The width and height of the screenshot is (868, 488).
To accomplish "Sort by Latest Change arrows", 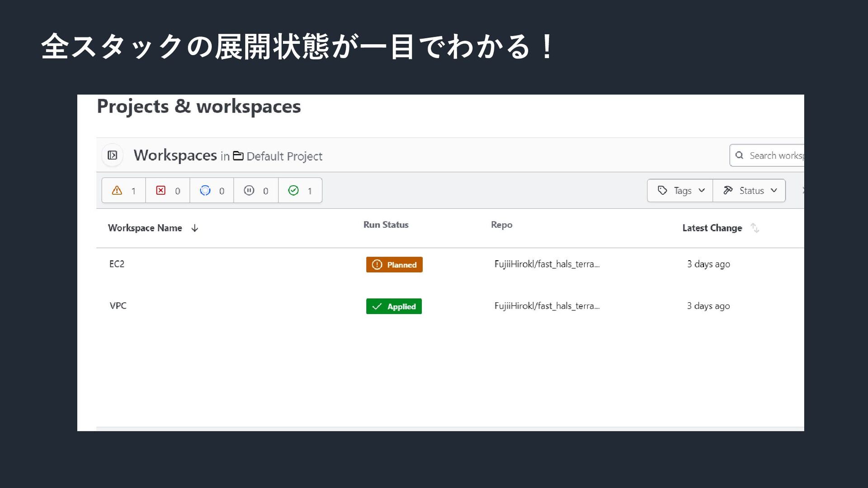I will [x=755, y=228].
